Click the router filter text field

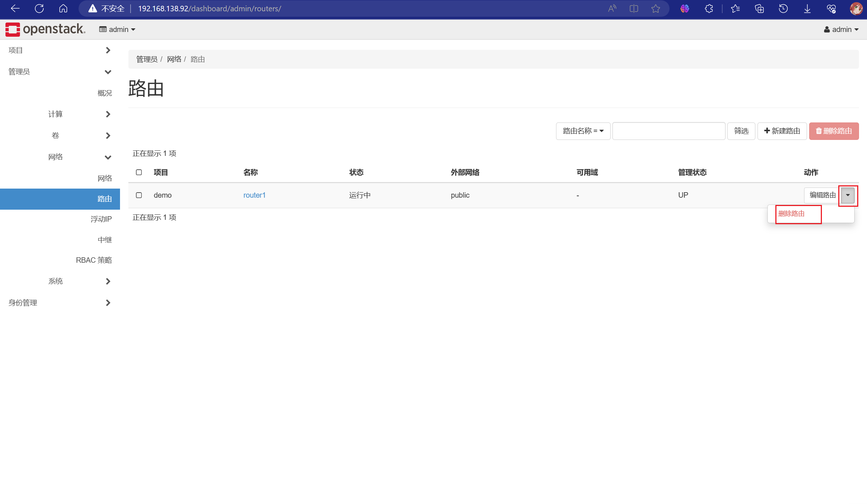668,131
